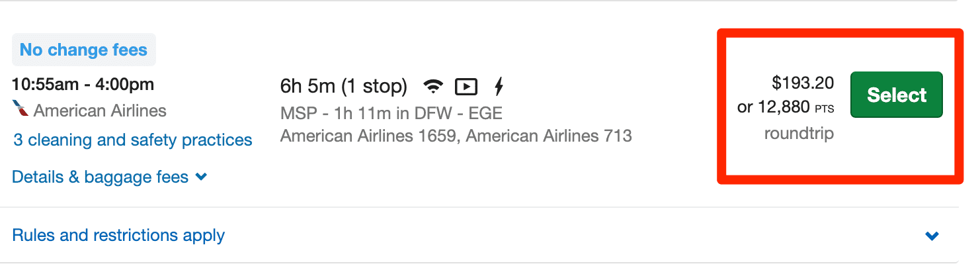Click the in-flight video entertainment icon
Screen dimensions: 980x278
click(466, 86)
